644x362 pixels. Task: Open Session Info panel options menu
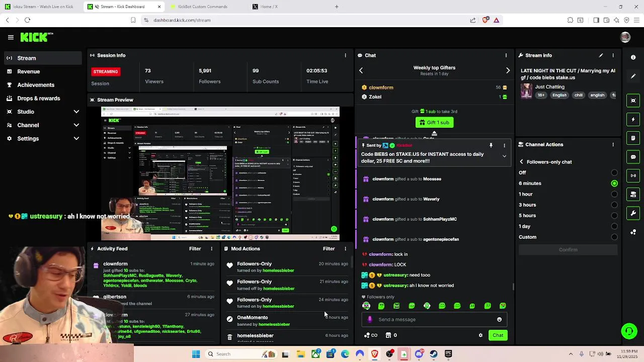pyautogui.click(x=345, y=55)
